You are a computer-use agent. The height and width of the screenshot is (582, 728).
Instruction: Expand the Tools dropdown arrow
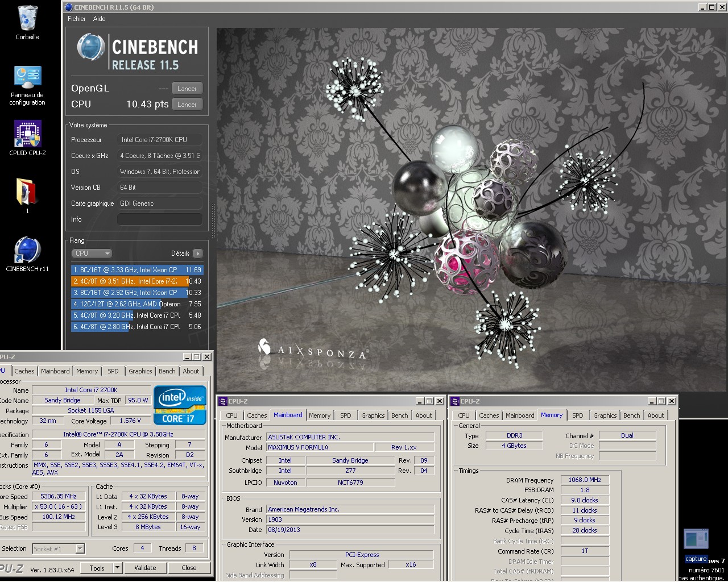tap(118, 568)
